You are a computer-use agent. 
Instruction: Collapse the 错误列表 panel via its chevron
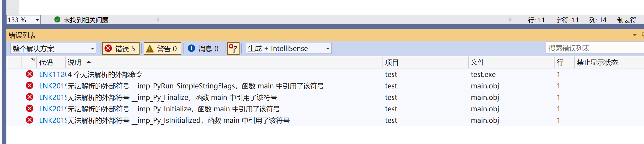pos(635,35)
